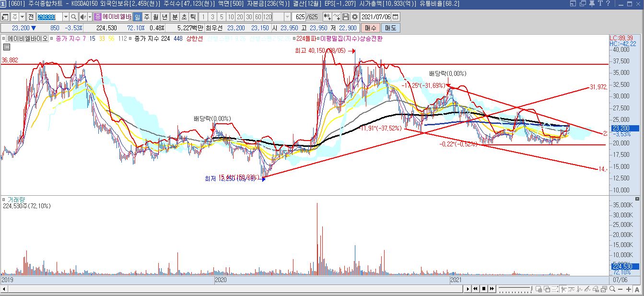Select 월 (monthly) chart period
The height and width of the screenshot is (296, 644).
pos(155,17)
